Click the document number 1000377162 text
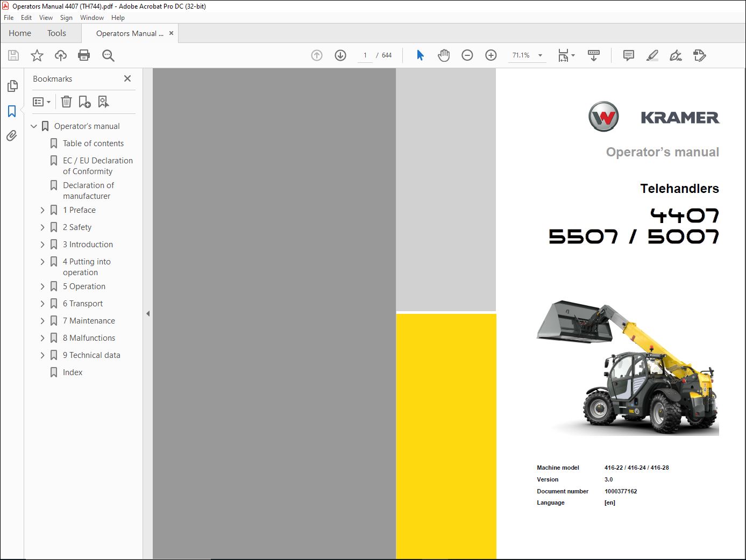Screen dimensions: 746x560 pyautogui.click(x=621, y=491)
